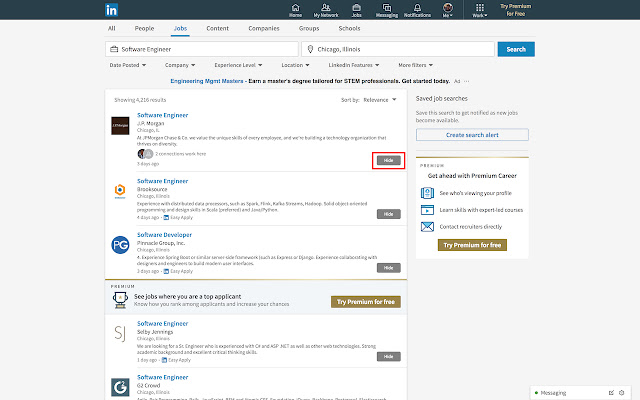Open the Me profile avatar menu

[448, 10]
